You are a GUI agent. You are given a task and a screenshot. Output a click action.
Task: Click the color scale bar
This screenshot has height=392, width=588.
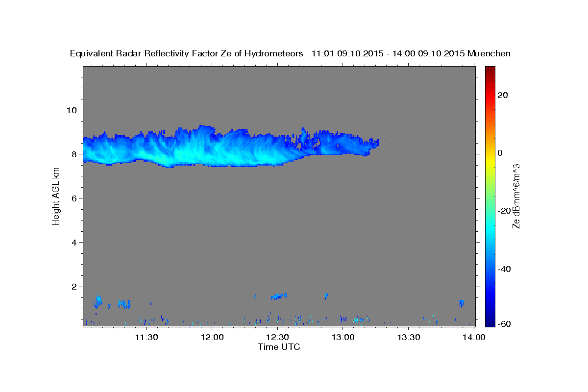490,196
